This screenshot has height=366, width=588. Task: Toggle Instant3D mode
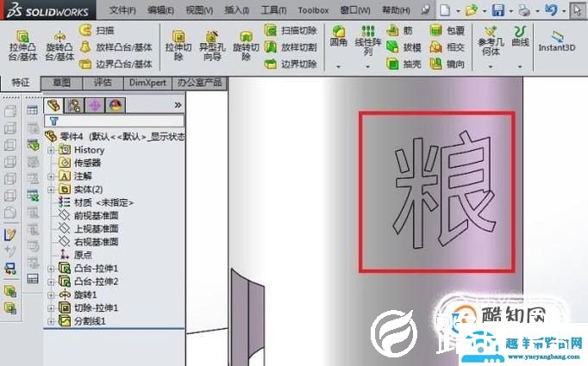557,40
